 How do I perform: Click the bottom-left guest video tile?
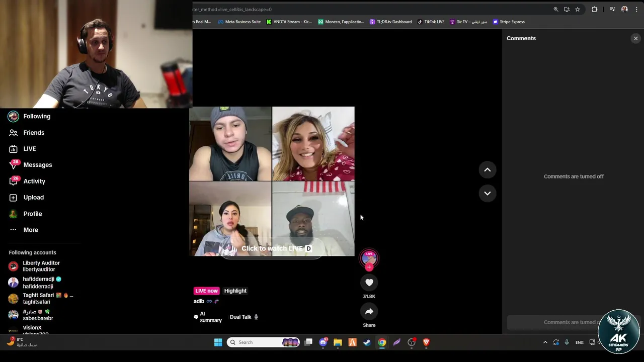[x=230, y=219]
